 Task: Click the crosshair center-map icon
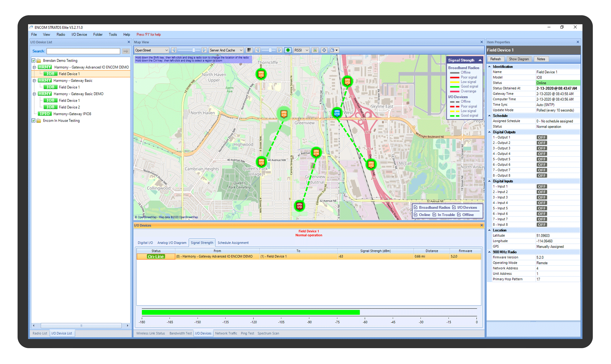point(324,50)
